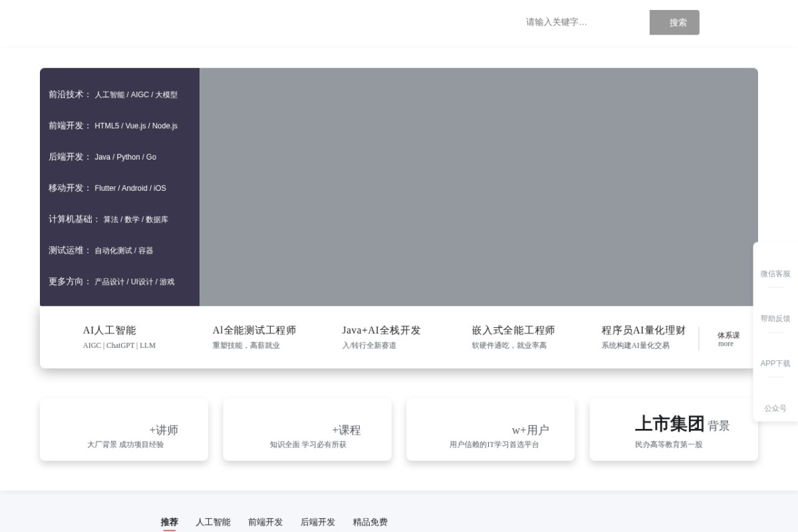Click 软硬件通吃,就业率高 subtitle
This screenshot has width=798, height=532.
pos(509,346)
